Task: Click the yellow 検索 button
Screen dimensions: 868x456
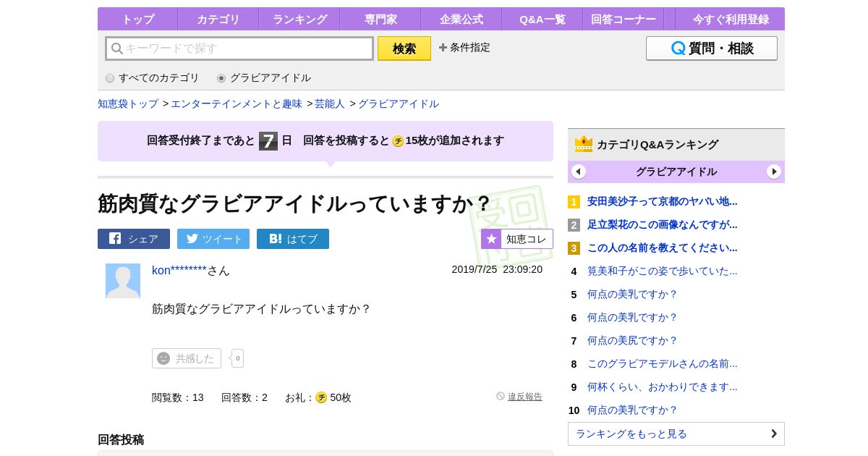Action: (404, 48)
